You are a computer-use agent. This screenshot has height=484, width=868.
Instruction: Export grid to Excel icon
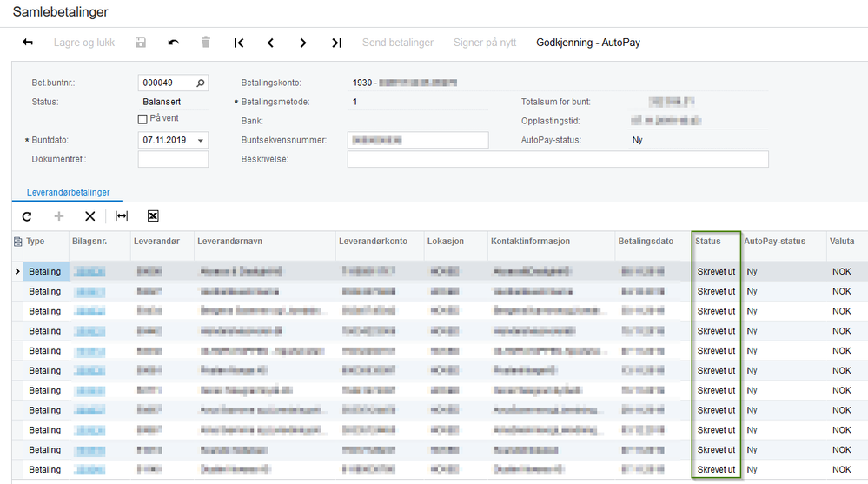pos(153,216)
